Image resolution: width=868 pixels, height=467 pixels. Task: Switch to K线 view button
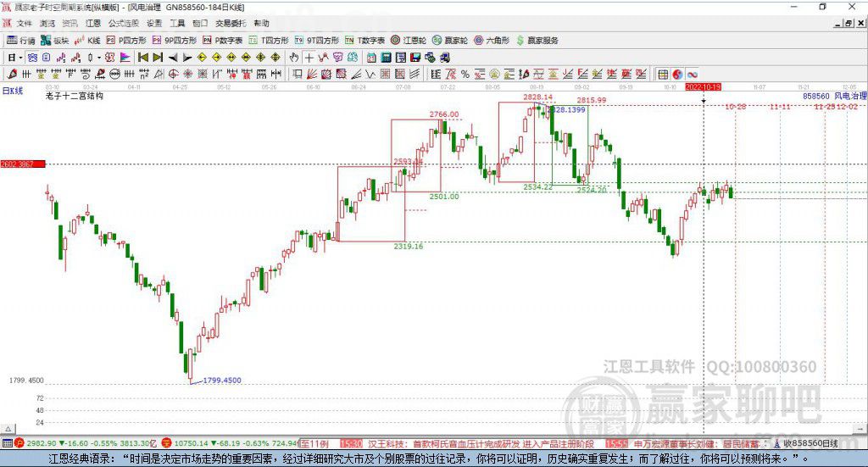click(x=87, y=41)
